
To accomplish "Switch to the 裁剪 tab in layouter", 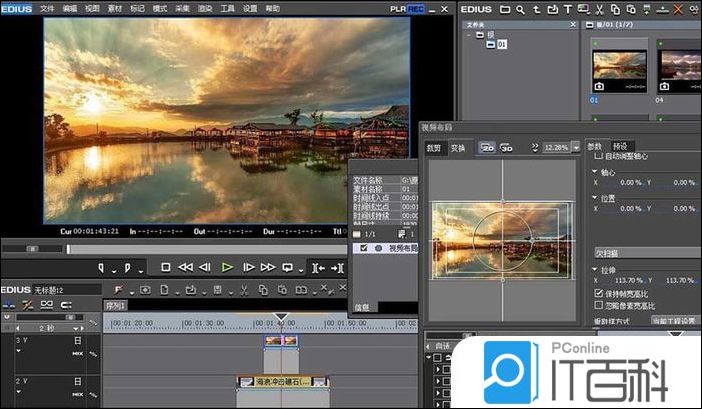I will [x=435, y=147].
